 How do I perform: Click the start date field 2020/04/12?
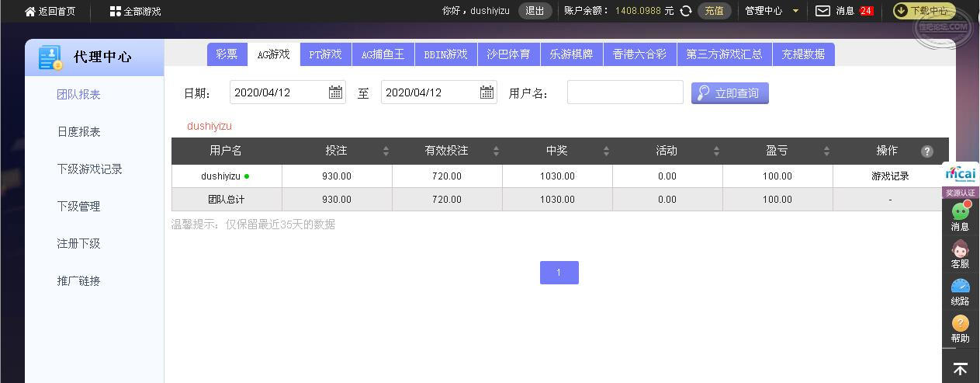point(288,92)
